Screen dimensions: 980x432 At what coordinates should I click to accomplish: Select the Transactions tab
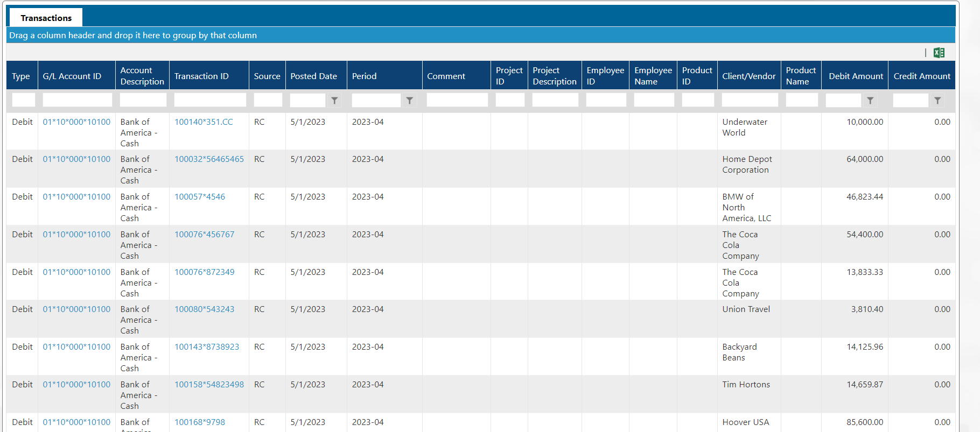(x=46, y=18)
